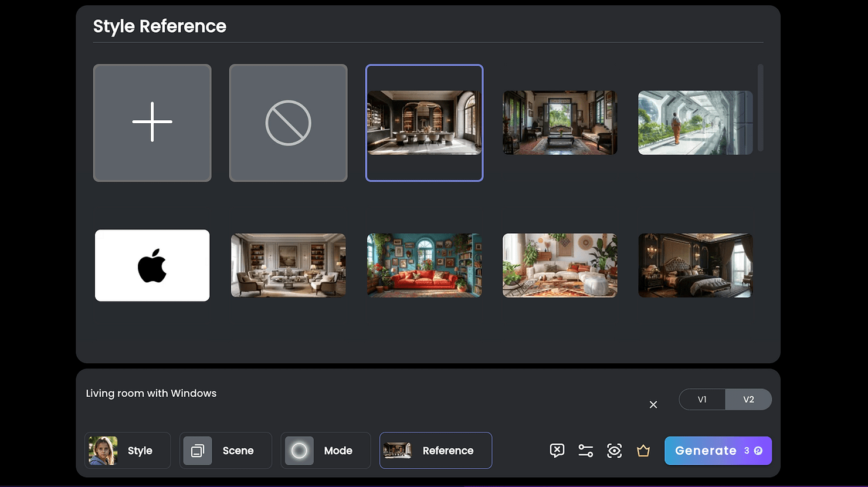The image size is (868, 487).
Task: Click the "Style Reference" heading text
Action: [160, 26]
